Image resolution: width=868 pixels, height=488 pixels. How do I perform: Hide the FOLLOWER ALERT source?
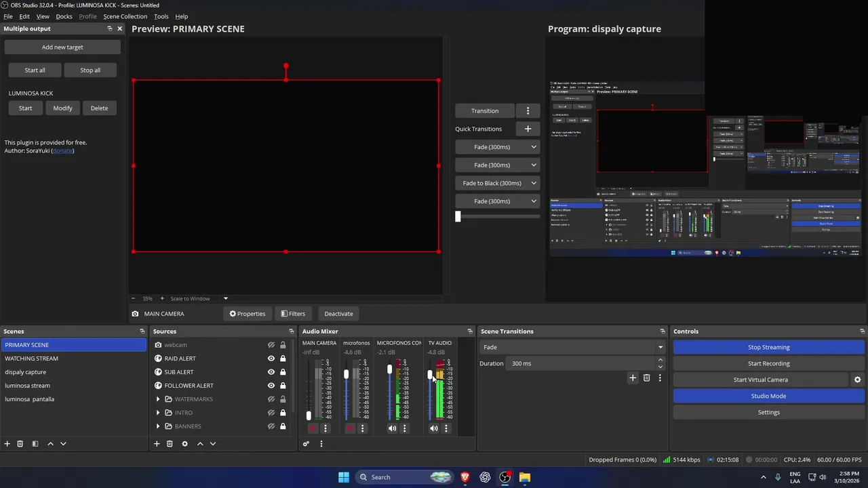(x=271, y=386)
